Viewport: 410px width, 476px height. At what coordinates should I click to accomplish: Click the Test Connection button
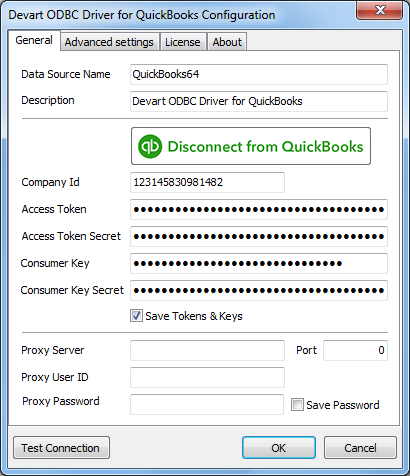pos(61,448)
